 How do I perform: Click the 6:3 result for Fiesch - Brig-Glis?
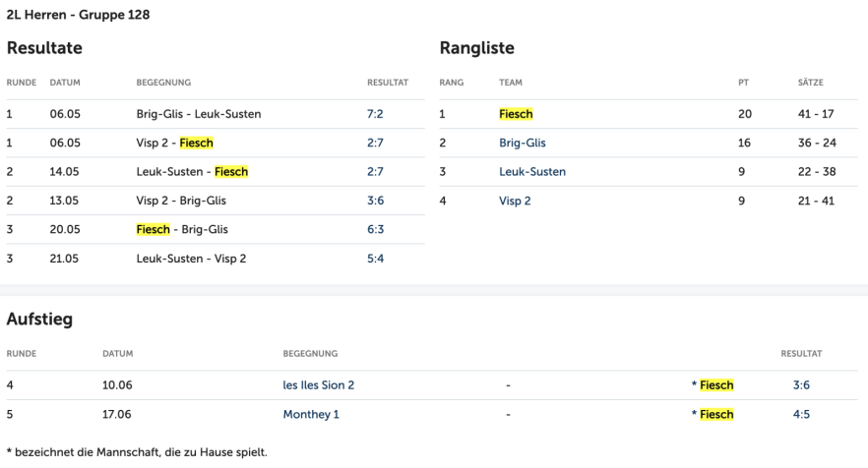click(x=374, y=229)
